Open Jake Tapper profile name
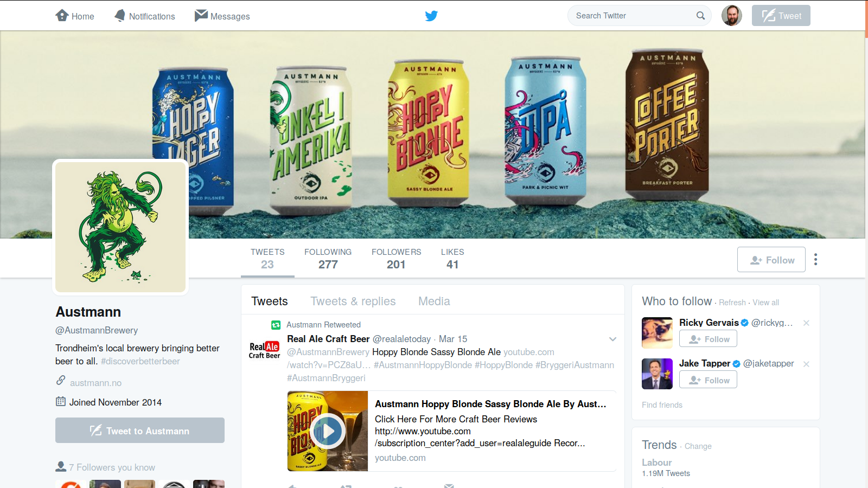Image resolution: width=868 pixels, height=488 pixels. 705,363
